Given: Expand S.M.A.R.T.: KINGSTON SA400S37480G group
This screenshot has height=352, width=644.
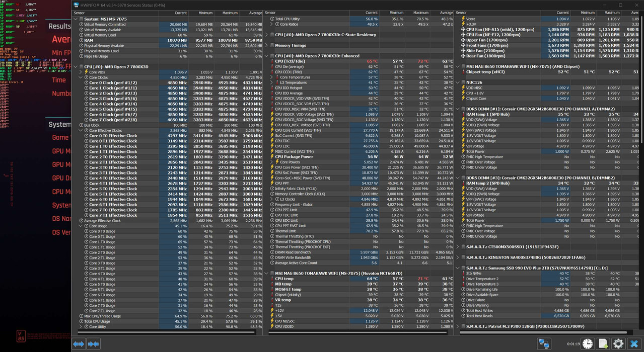Looking at the screenshot, I should (458, 257).
